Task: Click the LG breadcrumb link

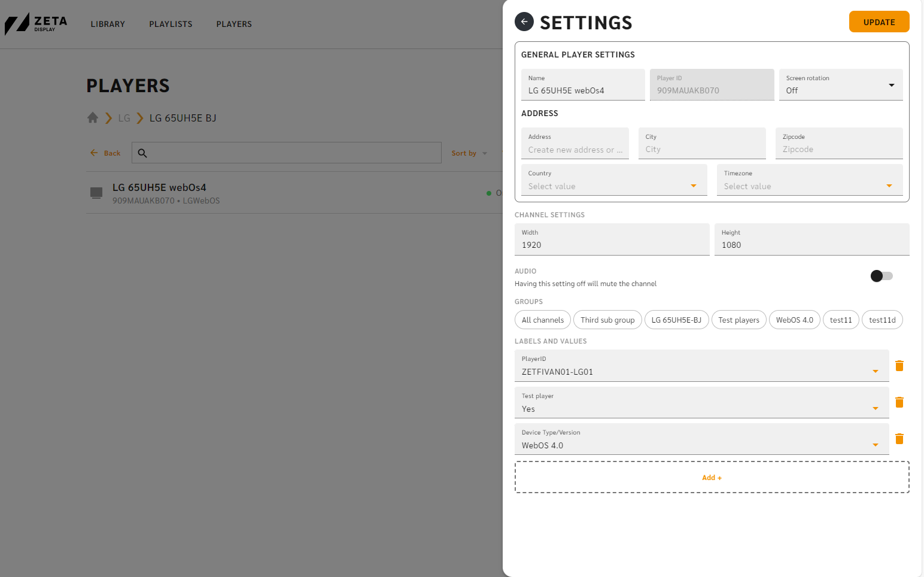Action: [x=124, y=118]
